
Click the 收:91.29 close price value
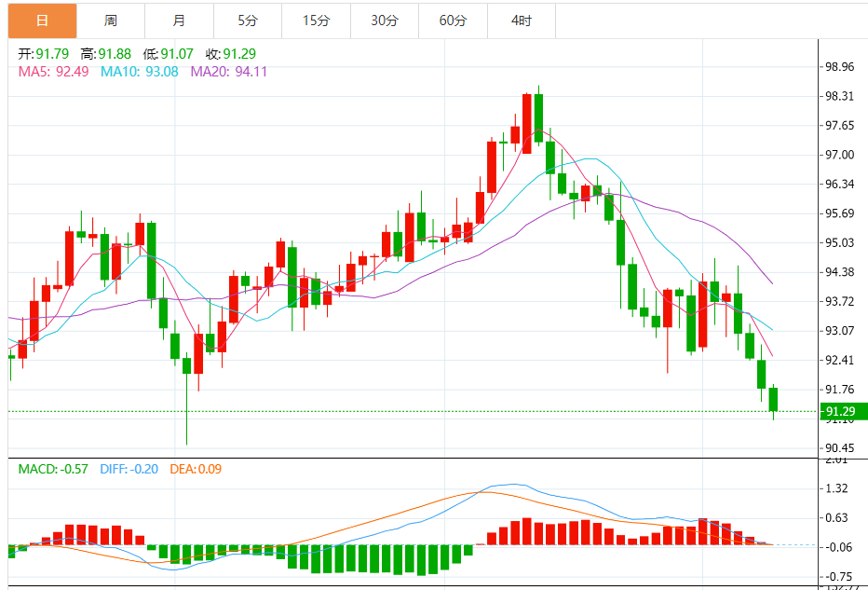click(x=231, y=54)
